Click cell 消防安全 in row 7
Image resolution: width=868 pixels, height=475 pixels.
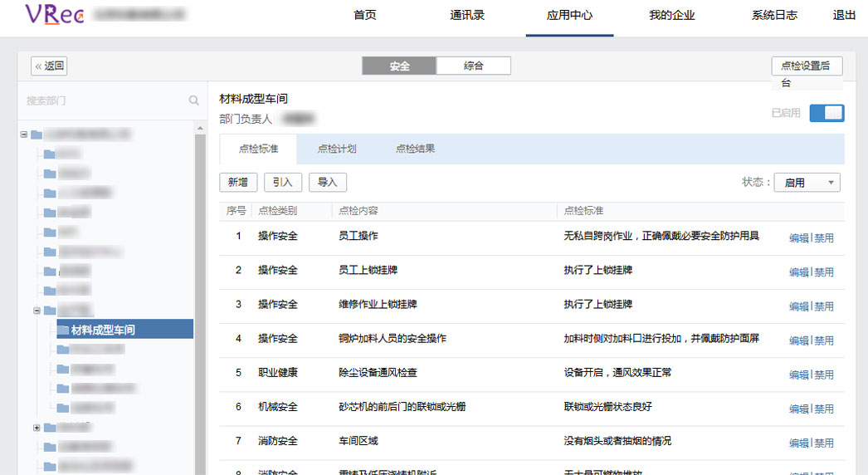click(x=278, y=441)
